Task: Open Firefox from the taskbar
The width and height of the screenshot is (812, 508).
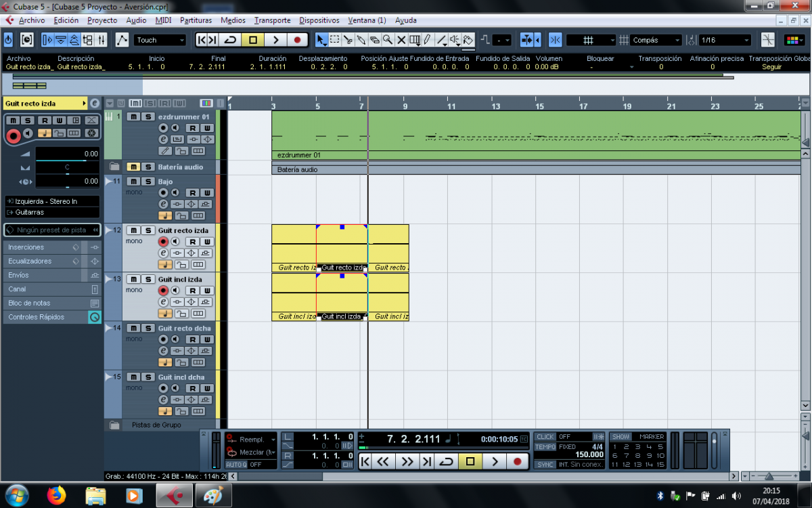Action: (x=58, y=495)
